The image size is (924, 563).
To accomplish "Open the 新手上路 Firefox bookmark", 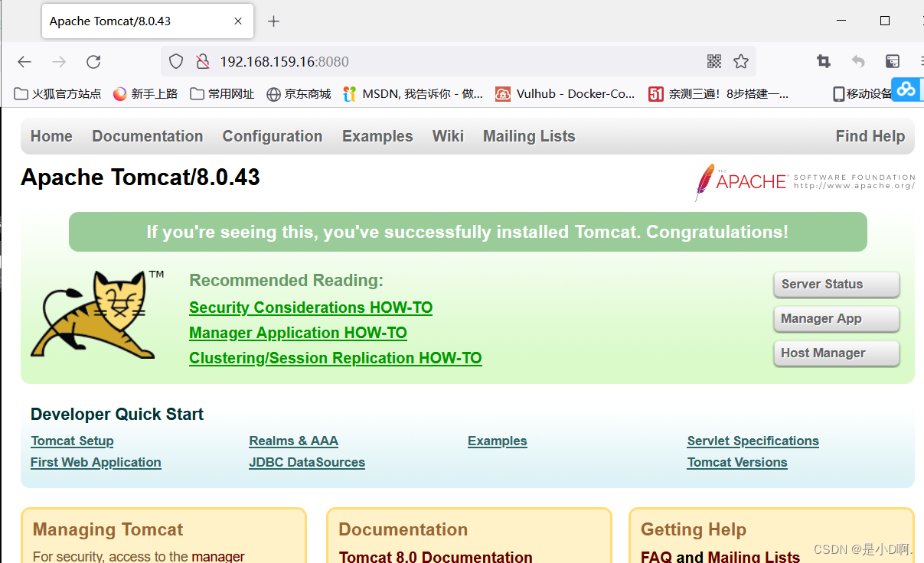I will pyautogui.click(x=145, y=94).
